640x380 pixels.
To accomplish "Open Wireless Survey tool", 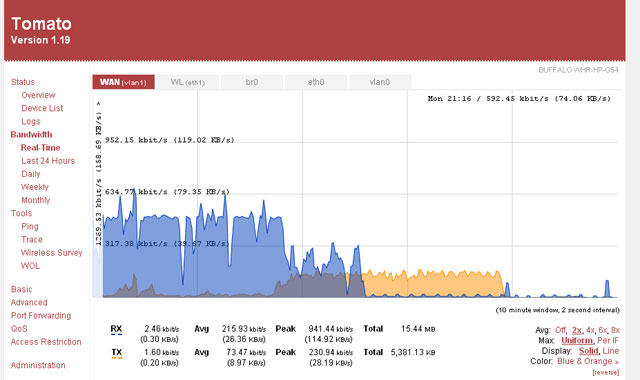I will pyautogui.click(x=51, y=253).
